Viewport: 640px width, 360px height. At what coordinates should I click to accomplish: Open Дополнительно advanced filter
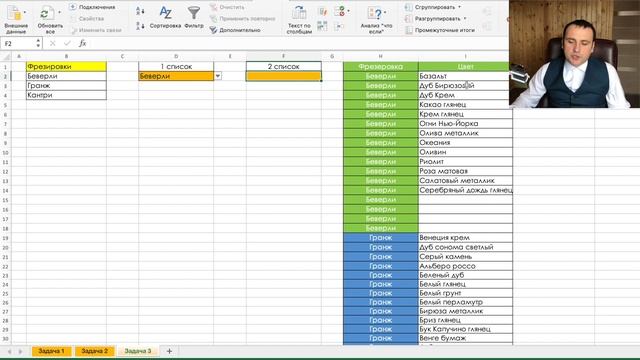click(235, 30)
